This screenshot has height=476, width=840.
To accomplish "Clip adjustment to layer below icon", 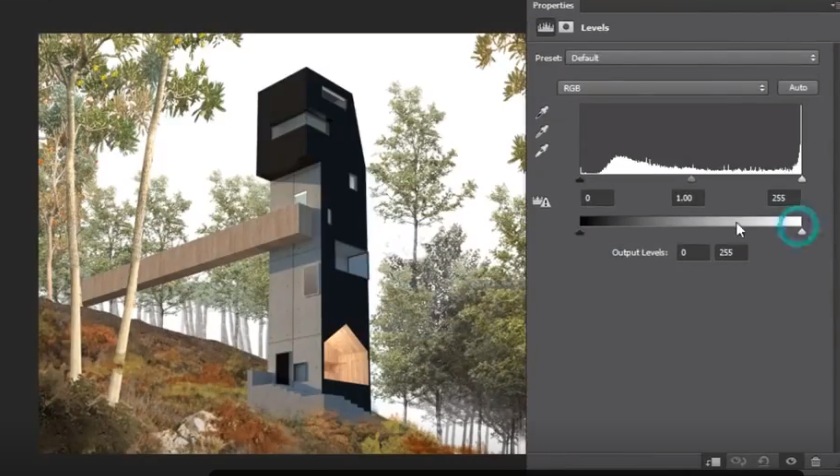I will tap(713, 462).
